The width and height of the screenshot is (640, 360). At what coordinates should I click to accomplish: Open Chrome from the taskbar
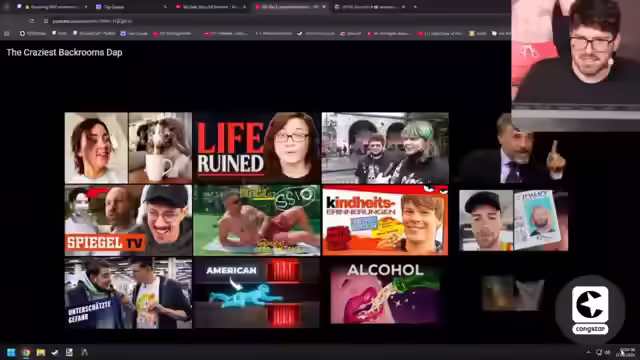26,352
